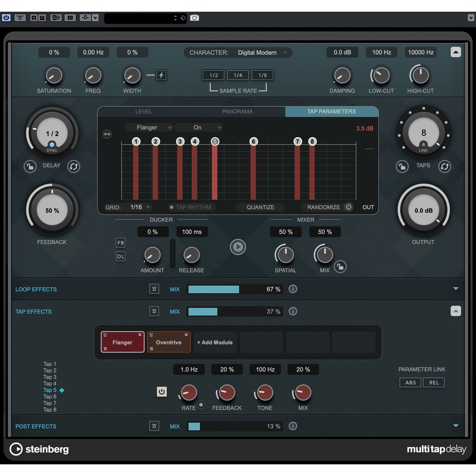Open the Randomize settings gear icon
Image resolution: width=476 pixels, height=476 pixels.
[x=348, y=207]
